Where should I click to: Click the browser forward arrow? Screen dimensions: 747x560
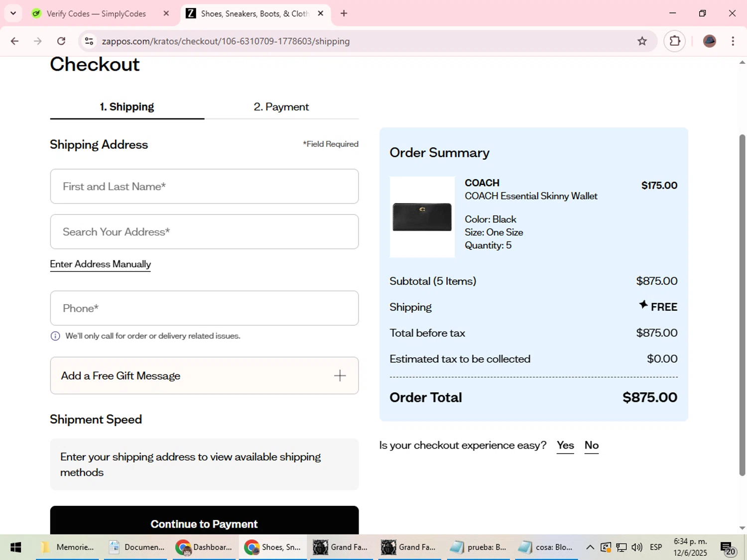pos(38,41)
